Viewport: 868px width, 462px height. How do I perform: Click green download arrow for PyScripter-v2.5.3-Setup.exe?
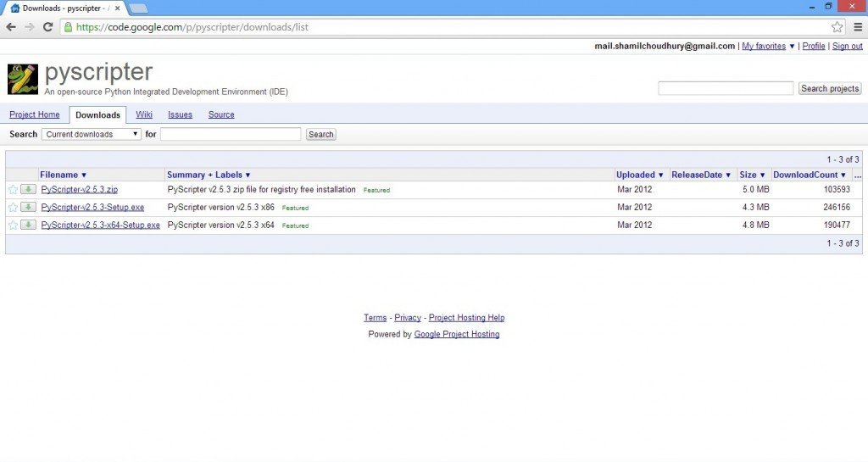click(28, 207)
